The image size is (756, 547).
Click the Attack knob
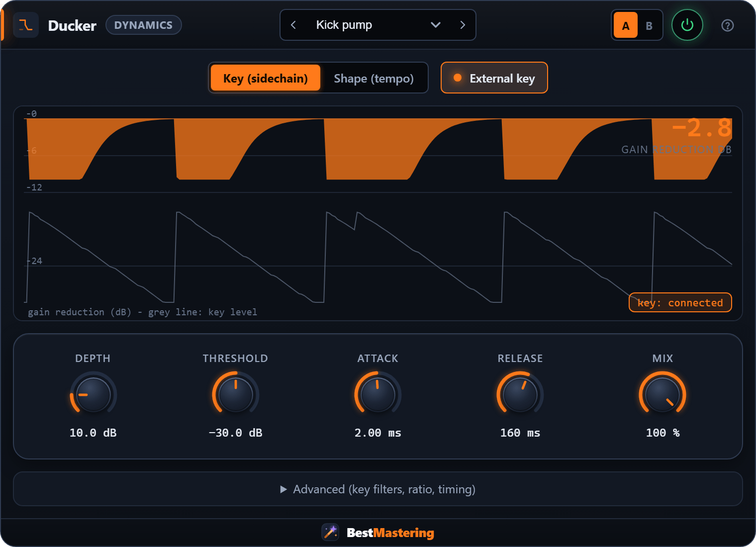coord(378,394)
